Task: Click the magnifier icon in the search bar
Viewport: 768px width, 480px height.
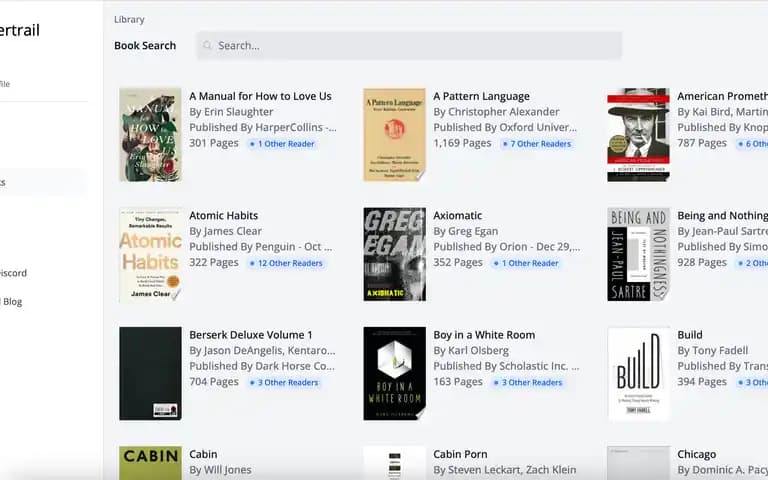Action: tap(207, 46)
